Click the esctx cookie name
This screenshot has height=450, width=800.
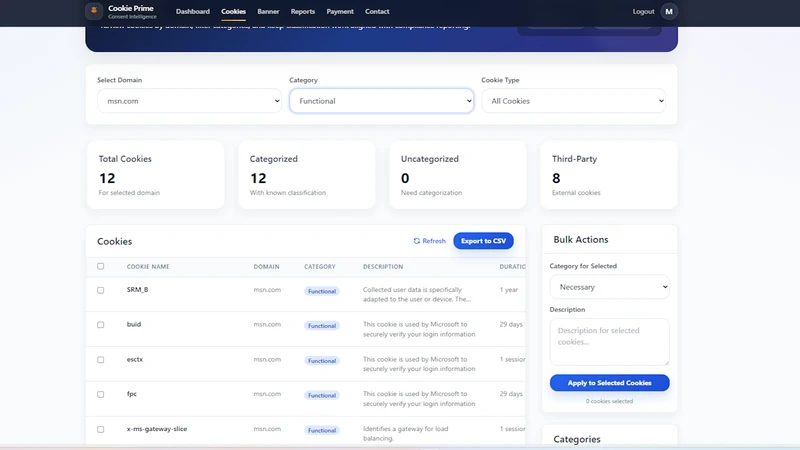[x=135, y=359]
